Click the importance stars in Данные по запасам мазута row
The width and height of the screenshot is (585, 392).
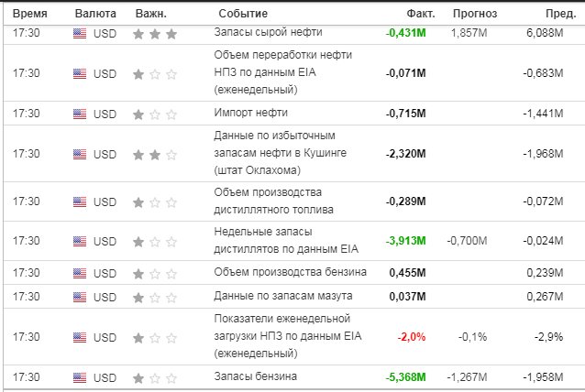[155, 298]
